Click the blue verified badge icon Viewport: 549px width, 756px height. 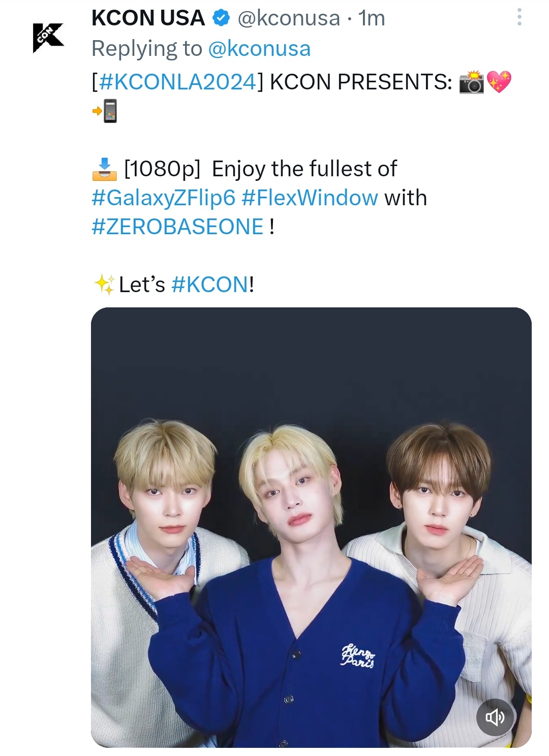pos(220,18)
